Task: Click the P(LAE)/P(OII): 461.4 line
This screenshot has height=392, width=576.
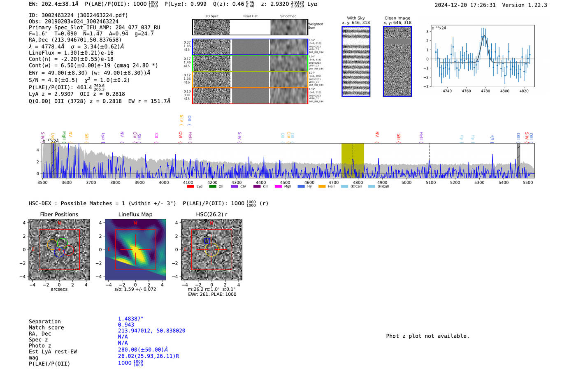Action: [67, 87]
